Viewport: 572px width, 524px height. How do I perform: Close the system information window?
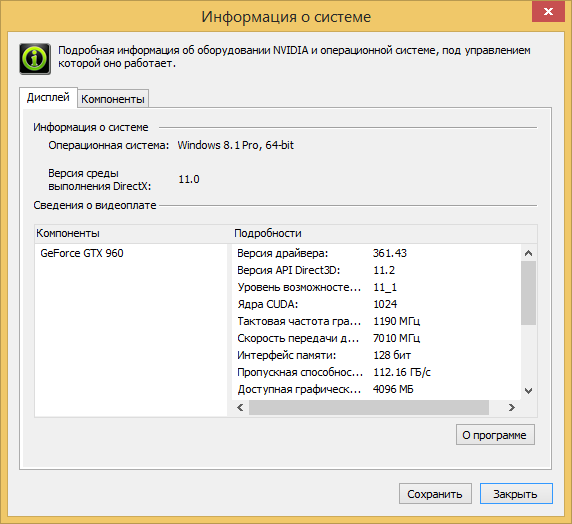[548, 12]
